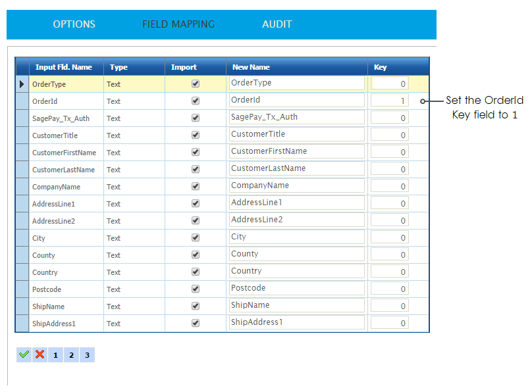Go to page 2 of the grid
This screenshot has width=532, height=392.
tap(71, 355)
